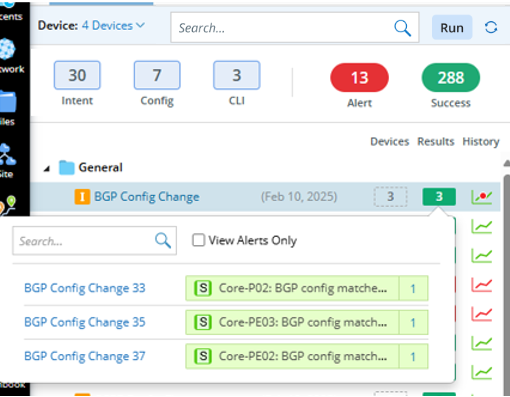Collapse the General folder tree arrow
Screen dimensions: 510x397
[47, 169]
